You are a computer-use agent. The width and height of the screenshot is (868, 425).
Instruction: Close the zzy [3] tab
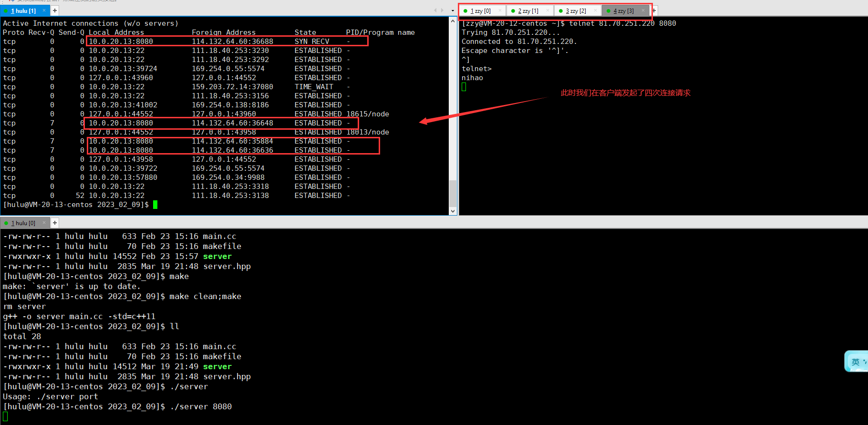pos(643,10)
